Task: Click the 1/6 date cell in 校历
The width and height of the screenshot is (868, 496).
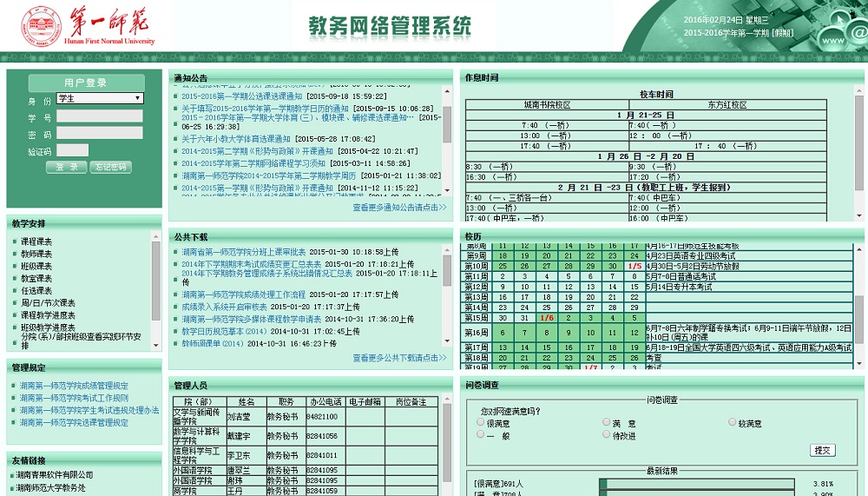Action: [x=546, y=318]
